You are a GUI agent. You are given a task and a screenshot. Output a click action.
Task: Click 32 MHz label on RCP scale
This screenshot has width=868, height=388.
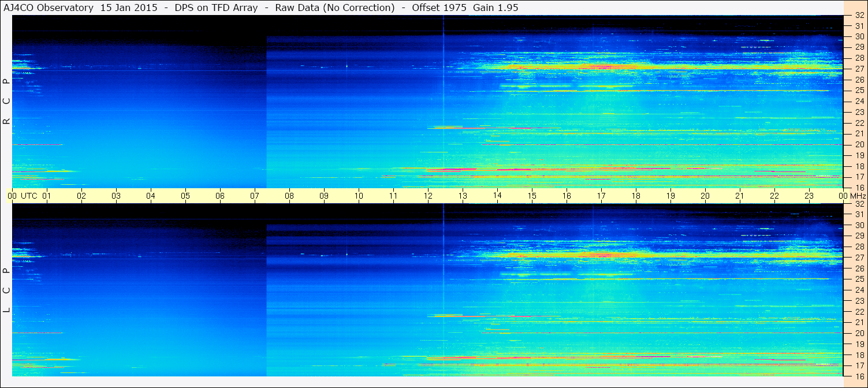click(x=859, y=15)
